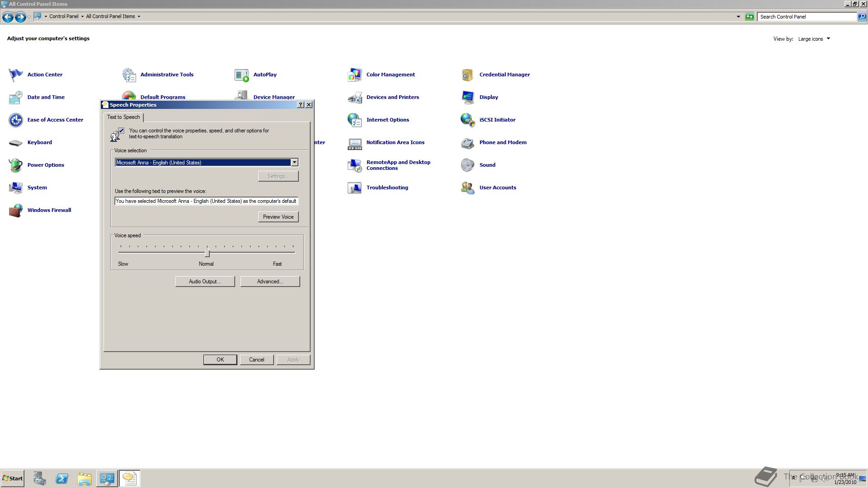Open the System computer icon

pyautogui.click(x=16, y=188)
